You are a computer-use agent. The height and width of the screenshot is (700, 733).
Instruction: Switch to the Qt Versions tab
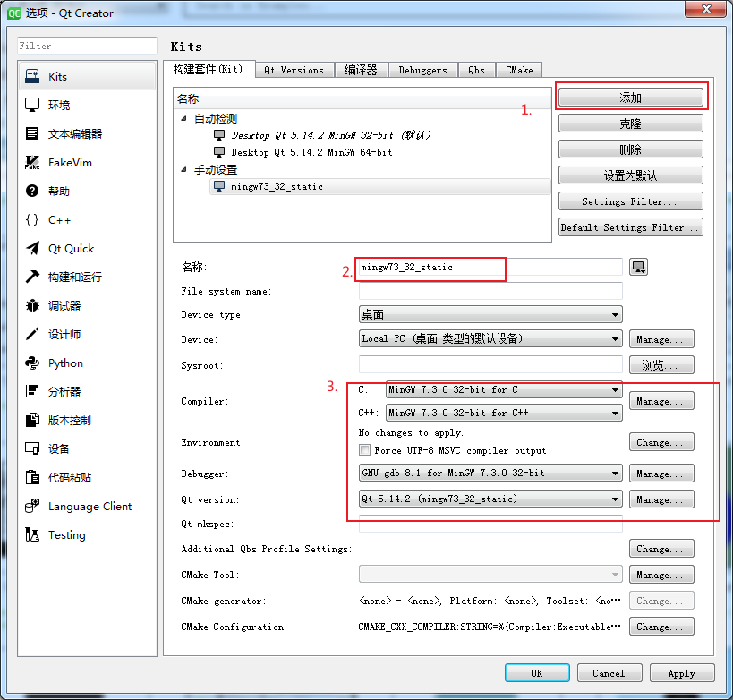point(294,69)
